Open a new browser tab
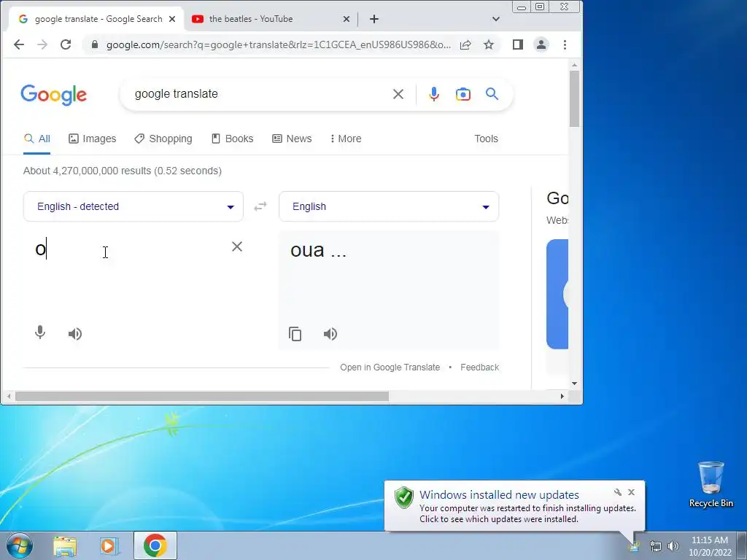 pyautogui.click(x=374, y=19)
